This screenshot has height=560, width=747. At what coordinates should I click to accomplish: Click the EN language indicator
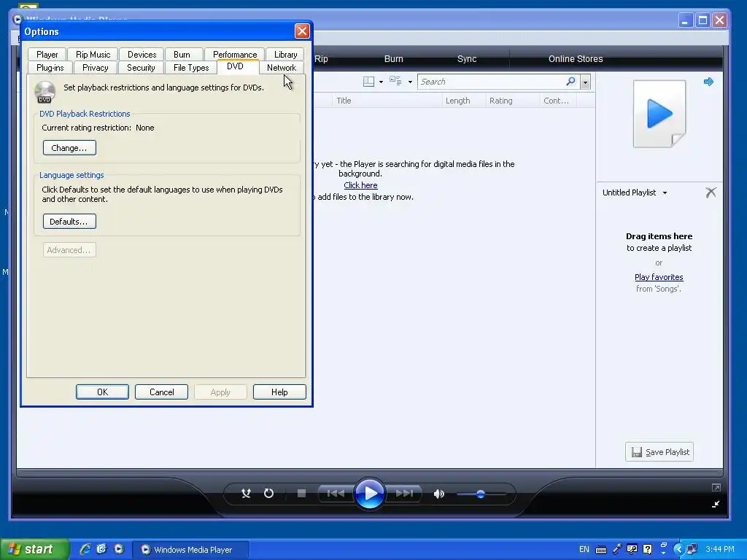584,550
